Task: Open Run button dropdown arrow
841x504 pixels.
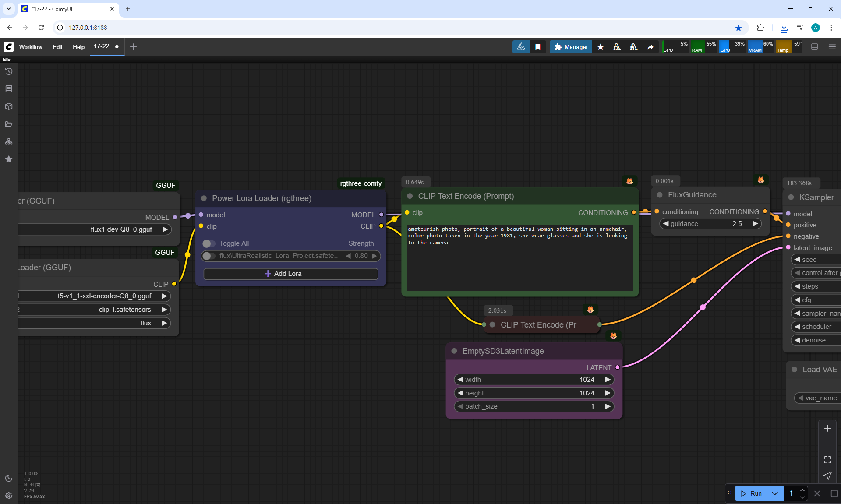Action: 774,493
